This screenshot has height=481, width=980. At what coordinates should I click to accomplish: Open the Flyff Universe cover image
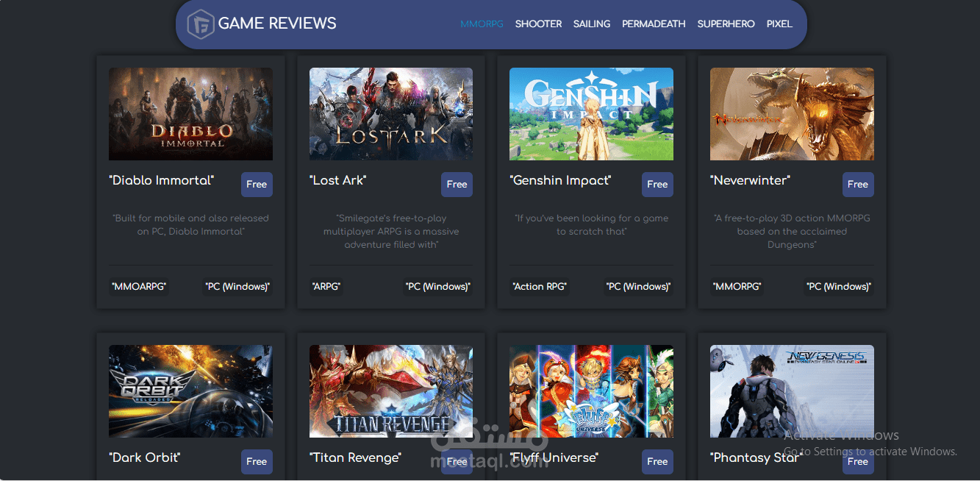coord(591,391)
